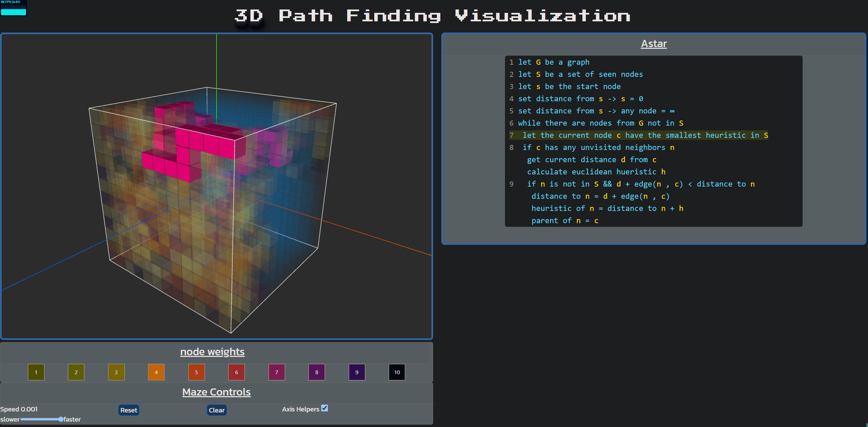Viewport: 868px width, 427px height.
Task: Select node weight 4 swatch
Action: tap(156, 372)
